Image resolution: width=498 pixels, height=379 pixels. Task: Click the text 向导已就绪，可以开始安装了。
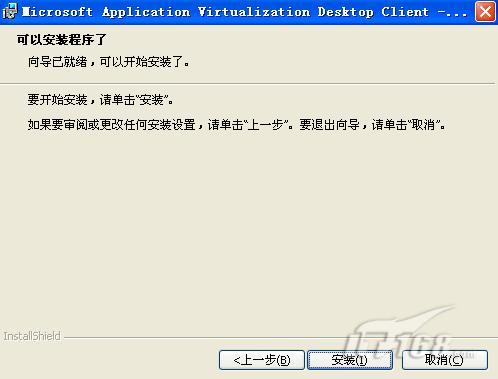point(109,62)
